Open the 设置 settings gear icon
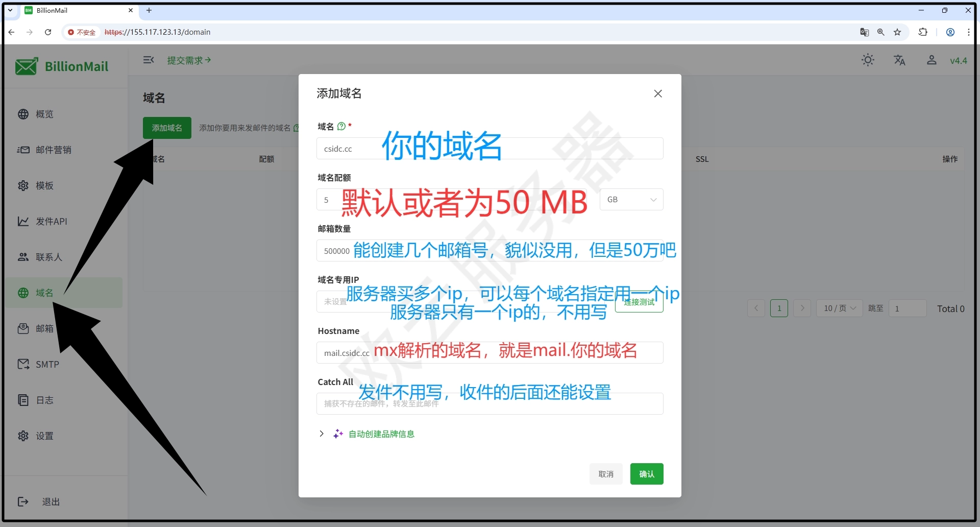Screen dimensions: 980x527 coord(23,436)
